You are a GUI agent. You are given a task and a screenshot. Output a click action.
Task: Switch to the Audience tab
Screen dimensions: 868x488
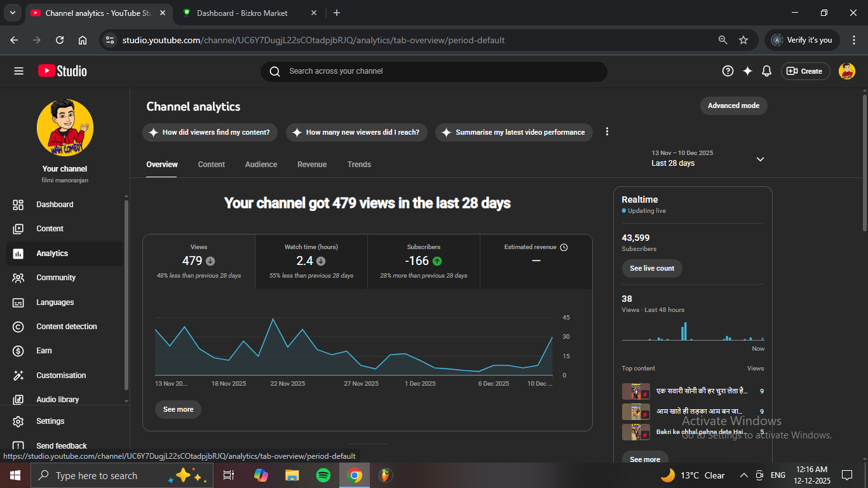pyautogui.click(x=261, y=165)
